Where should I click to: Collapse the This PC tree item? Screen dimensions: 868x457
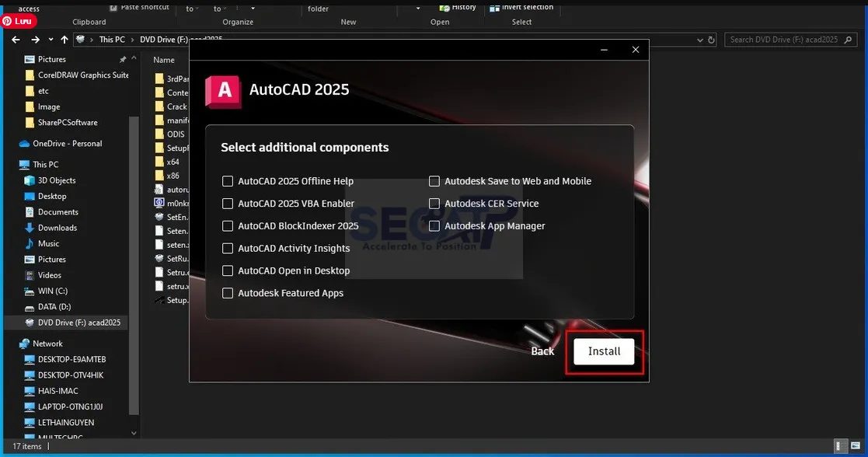pyautogui.click(x=14, y=164)
